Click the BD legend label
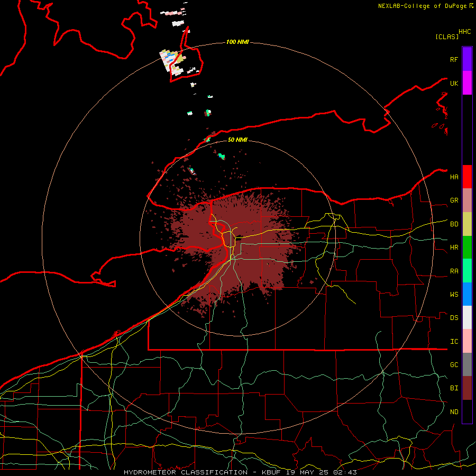 tap(454, 224)
